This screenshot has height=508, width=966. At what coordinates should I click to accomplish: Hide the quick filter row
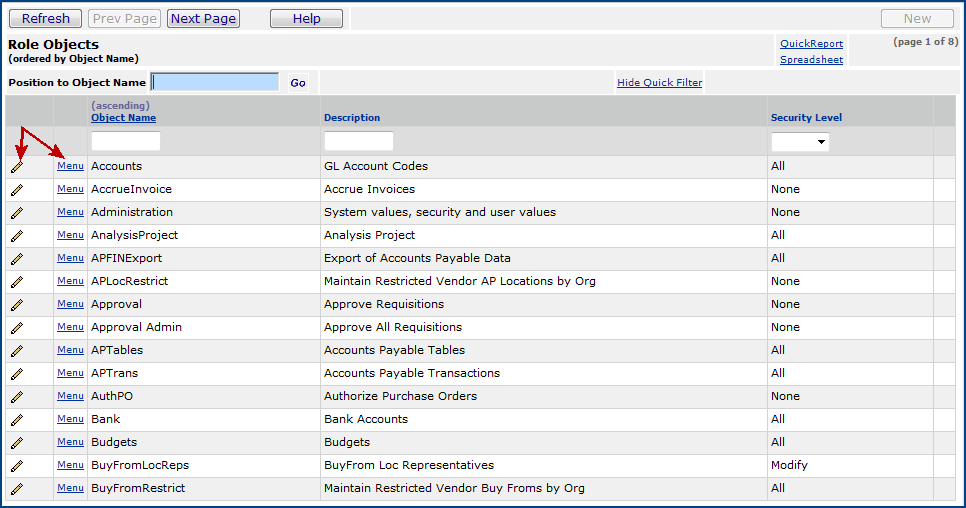pyautogui.click(x=659, y=83)
